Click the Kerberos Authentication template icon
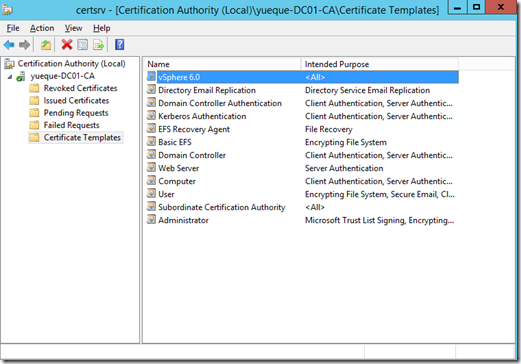521x364 pixels. 151,115
